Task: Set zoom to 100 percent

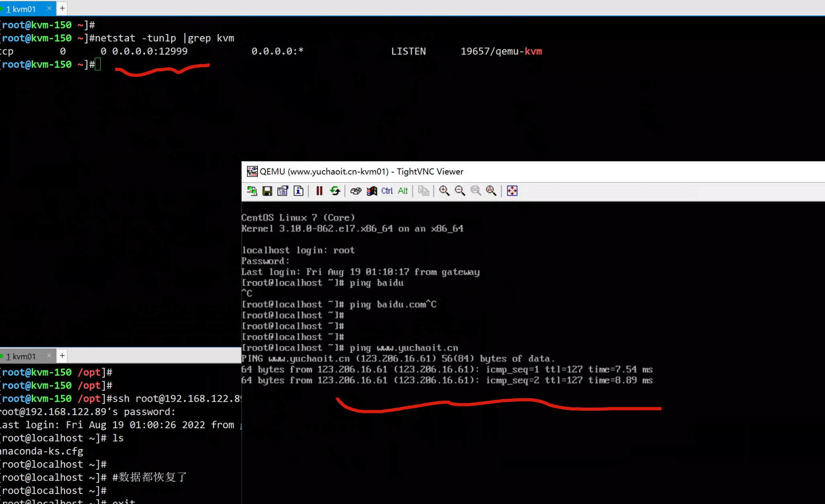Action: click(x=476, y=191)
